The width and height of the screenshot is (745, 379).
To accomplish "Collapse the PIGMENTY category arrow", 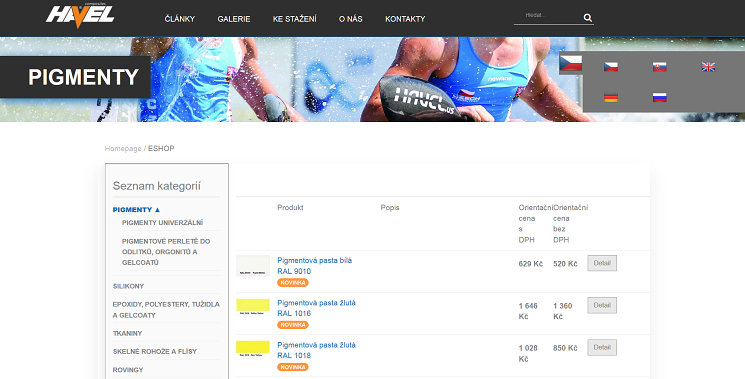I will tap(158, 209).
